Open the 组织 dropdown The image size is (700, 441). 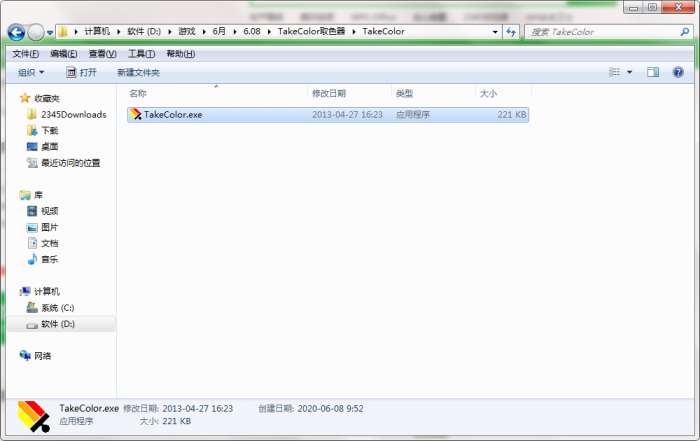point(31,72)
